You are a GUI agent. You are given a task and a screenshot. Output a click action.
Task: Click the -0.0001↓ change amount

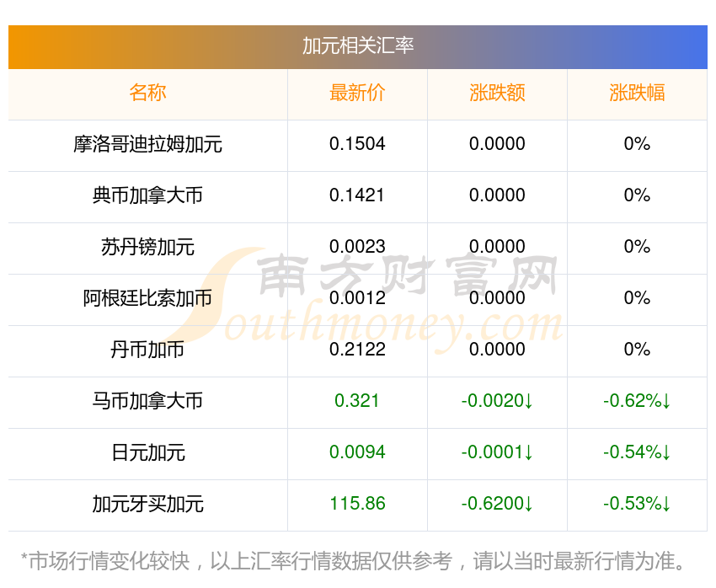pos(497,453)
